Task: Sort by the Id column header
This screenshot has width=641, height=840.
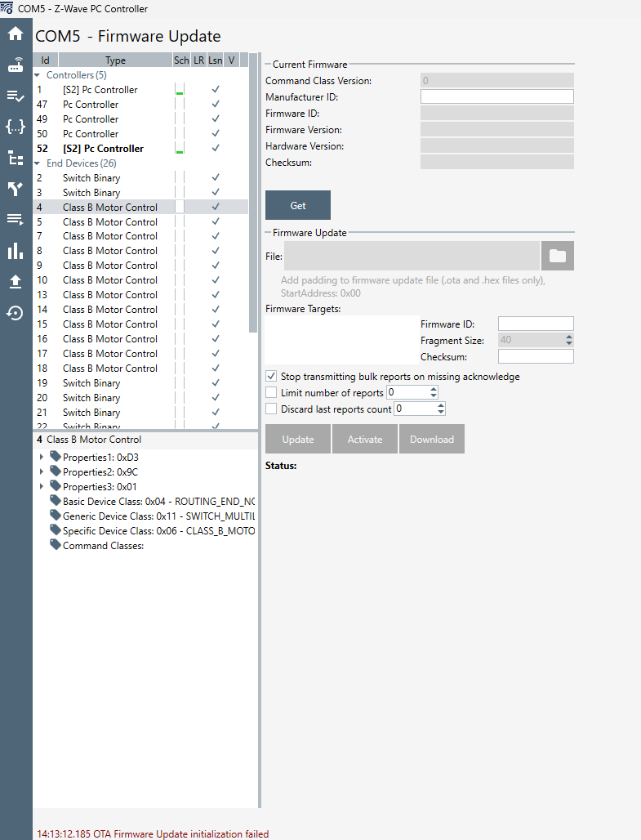Action: [46, 60]
